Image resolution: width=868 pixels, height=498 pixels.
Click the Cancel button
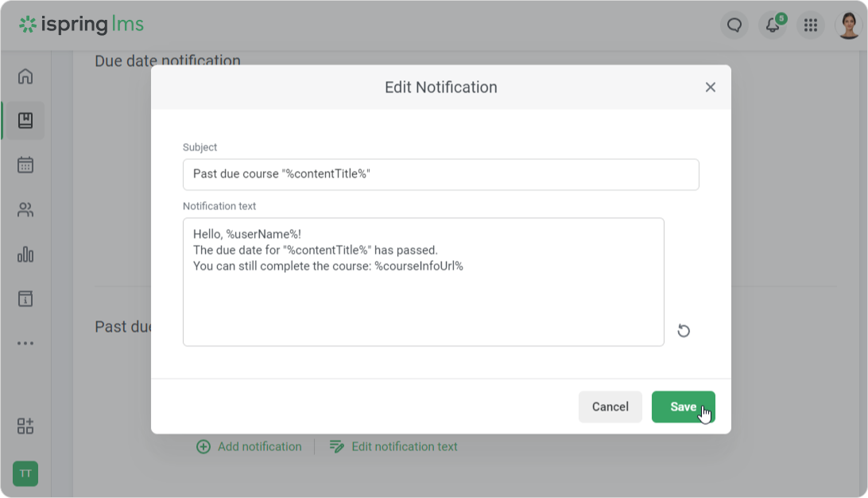[610, 407]
